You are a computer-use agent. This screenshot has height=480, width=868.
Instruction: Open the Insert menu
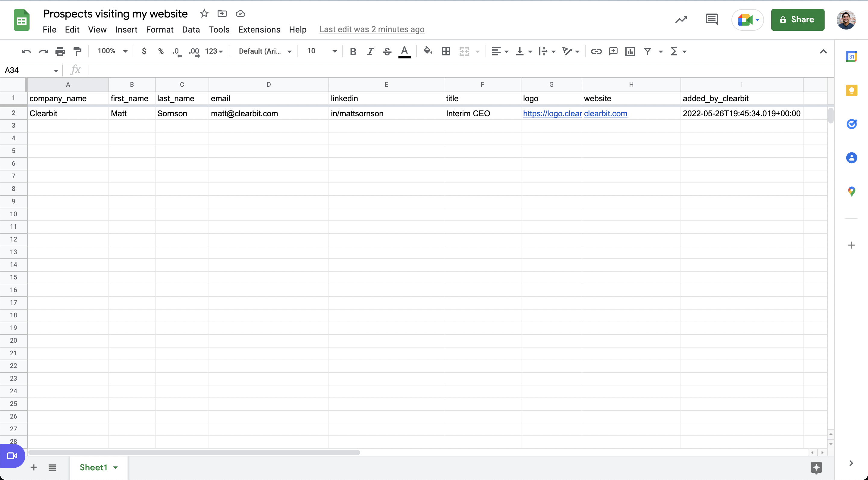click(x=126, y=30)
